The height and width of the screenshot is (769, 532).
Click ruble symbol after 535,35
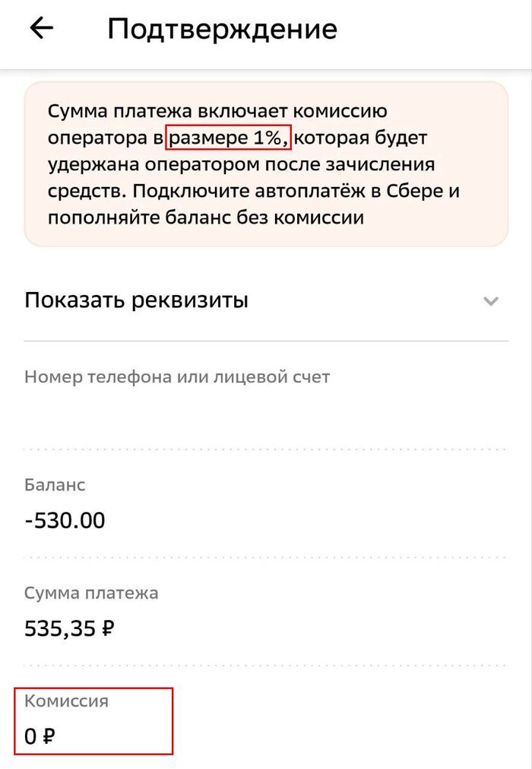(x=107, y=629)
